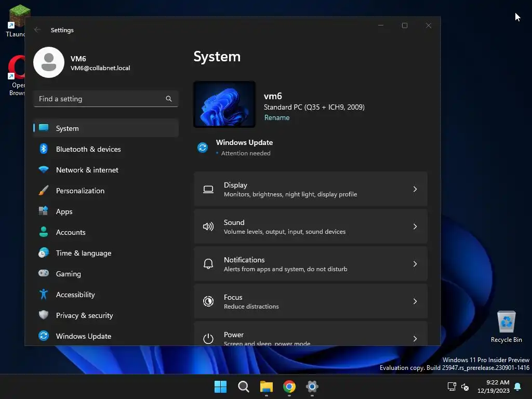The image size is (532, 399).
Task: Click the Windows Update sidebar icon
Action: 44,336
